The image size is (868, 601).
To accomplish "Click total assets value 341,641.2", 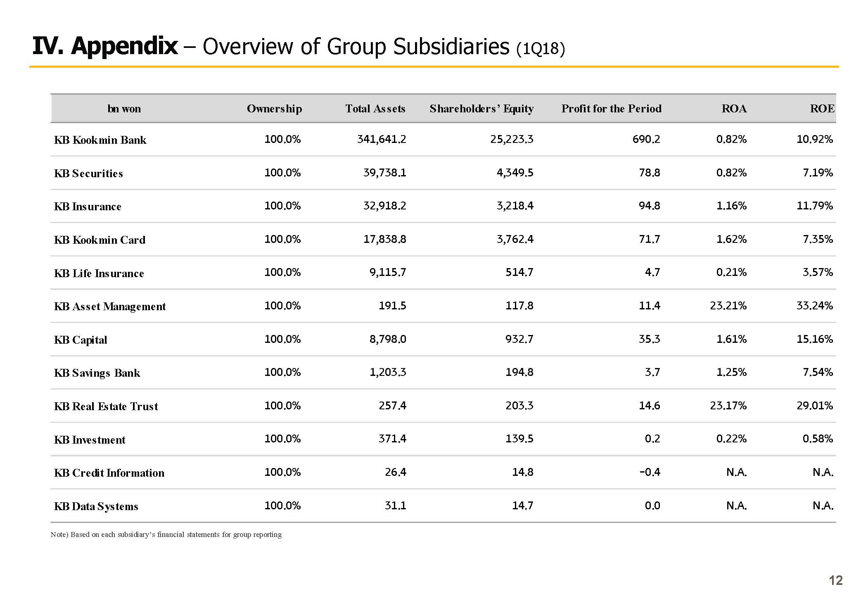I will pos(382,139).
